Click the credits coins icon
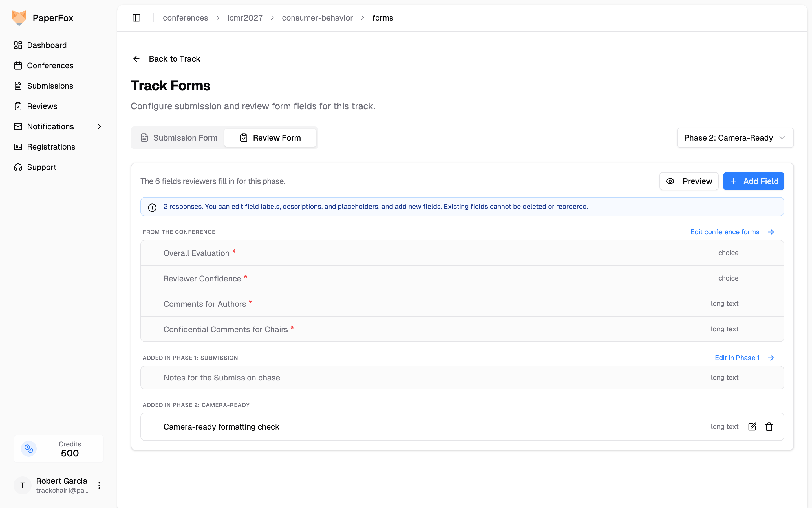812x508 pixels. [29, 448]
